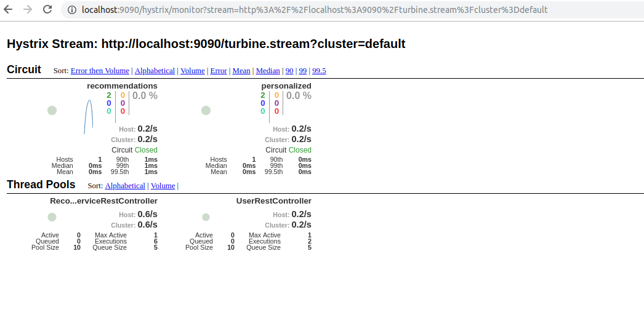
Task: Click the personalized circuit health circle
Action: (206, 110)
